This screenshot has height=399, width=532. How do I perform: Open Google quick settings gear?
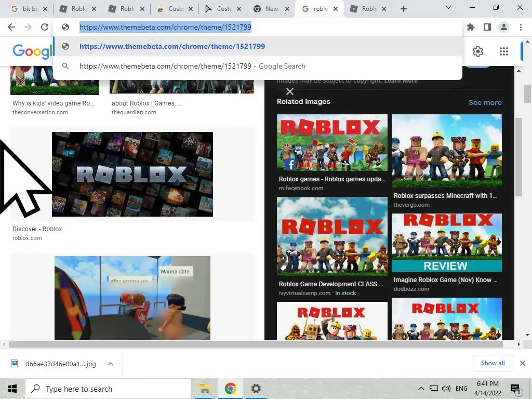click(x=478, y=51)
